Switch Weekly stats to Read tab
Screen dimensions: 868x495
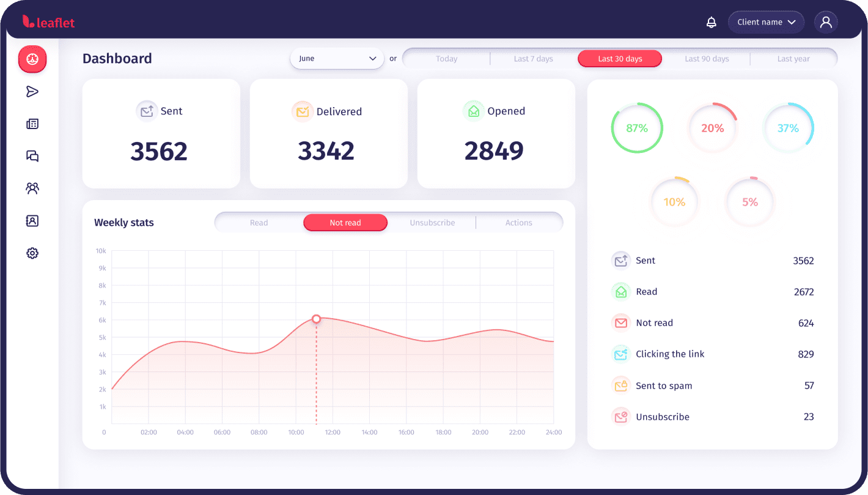[x=259, y=223]
